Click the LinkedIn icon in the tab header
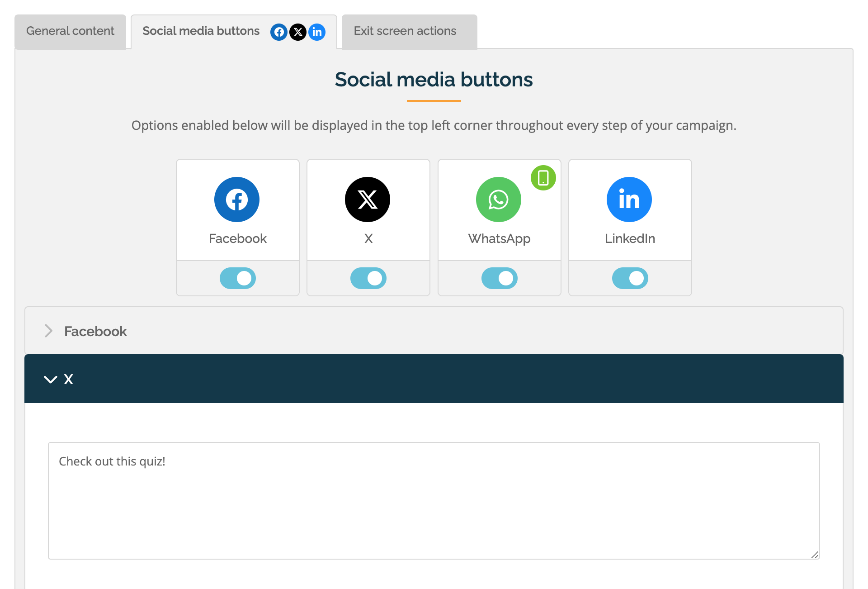 coord(317,32)
